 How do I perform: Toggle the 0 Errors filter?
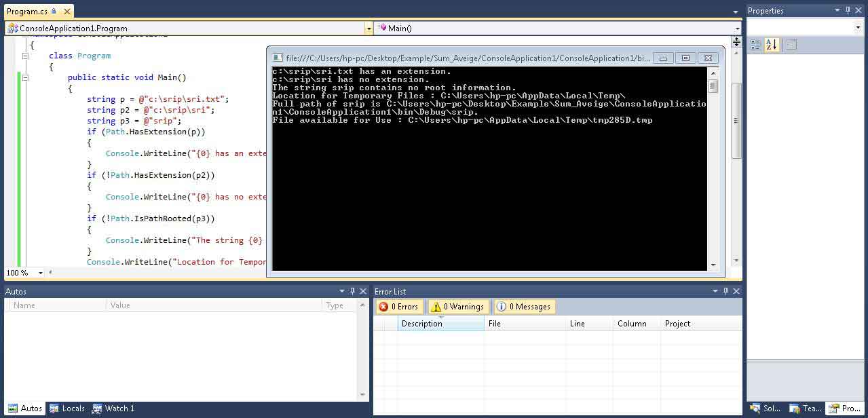pyautogui.click(x=399, y=307)
